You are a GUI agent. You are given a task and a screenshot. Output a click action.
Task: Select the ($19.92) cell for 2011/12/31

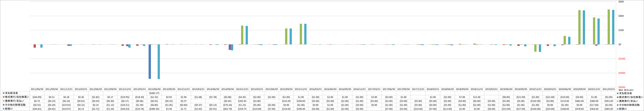pyautogui.click(x=66, y=105)
